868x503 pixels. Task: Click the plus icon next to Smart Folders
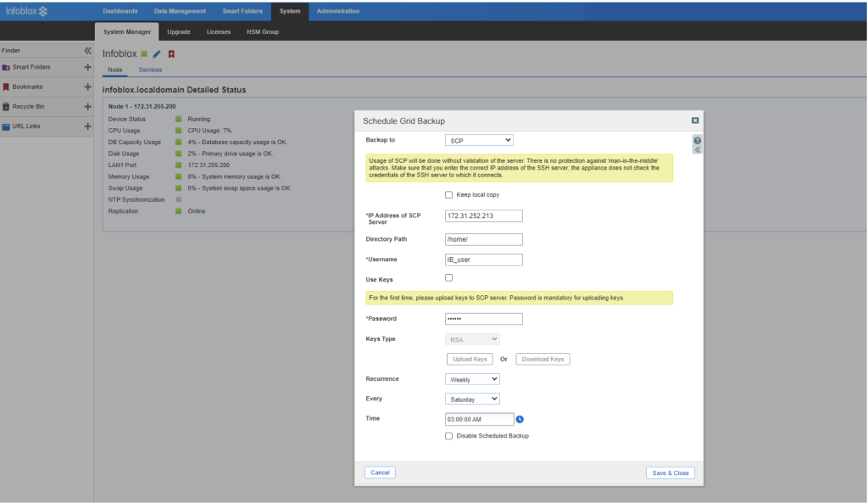click(x=87, y=67)
